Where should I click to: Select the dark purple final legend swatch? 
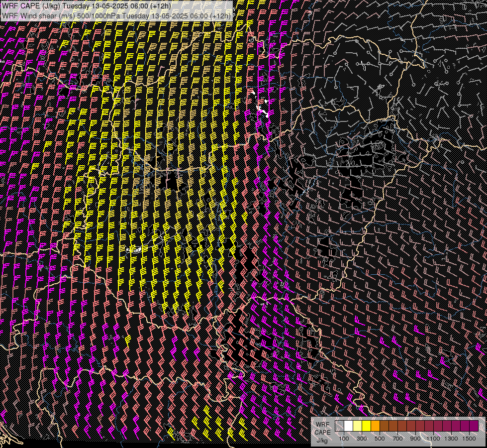point(474,426)
